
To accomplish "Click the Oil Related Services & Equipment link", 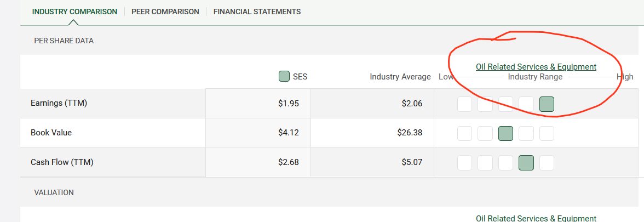I will 536,67.
